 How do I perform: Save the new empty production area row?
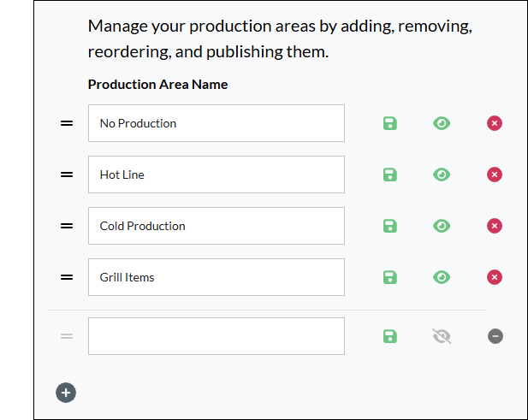pos(390,336)
